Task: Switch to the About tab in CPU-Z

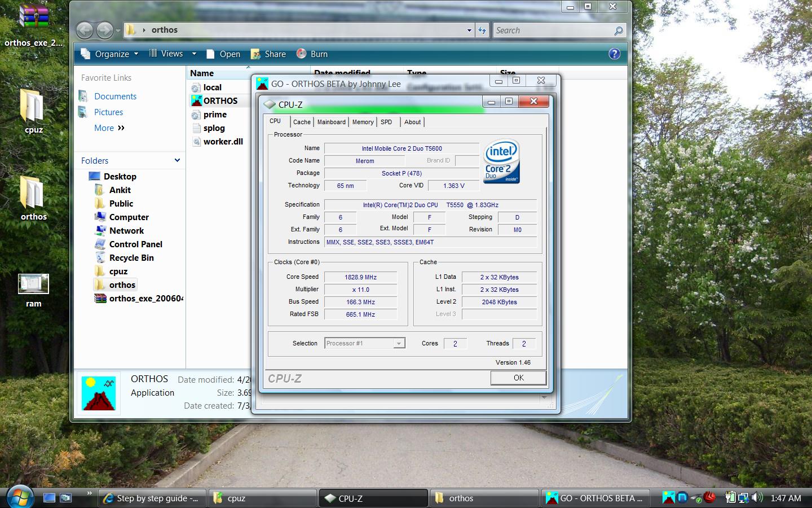Action: pos(413,122)
